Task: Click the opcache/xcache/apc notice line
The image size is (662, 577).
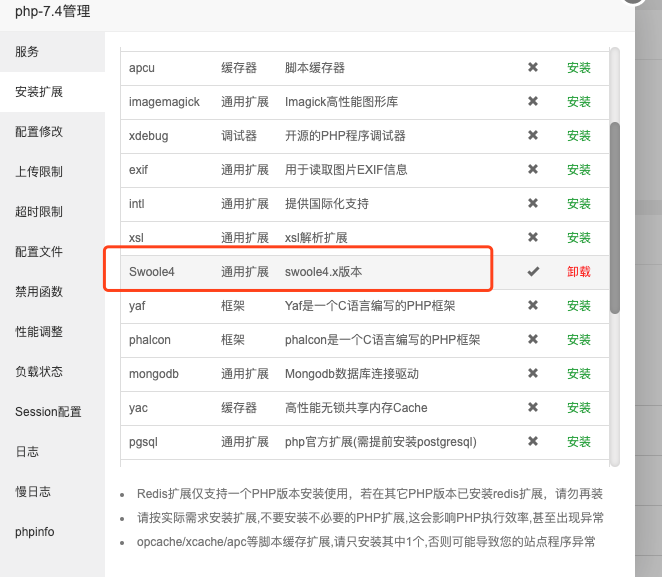Action: pyautogui.click(x=366, y=542)
